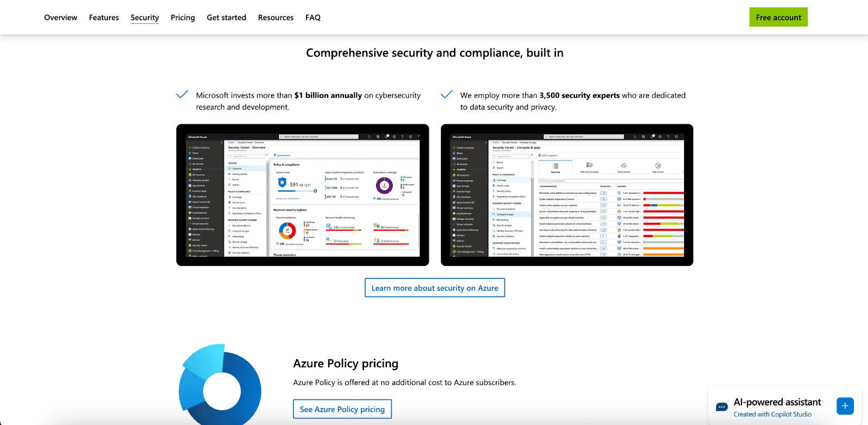Go to the FAQ section

click(313, 17)
